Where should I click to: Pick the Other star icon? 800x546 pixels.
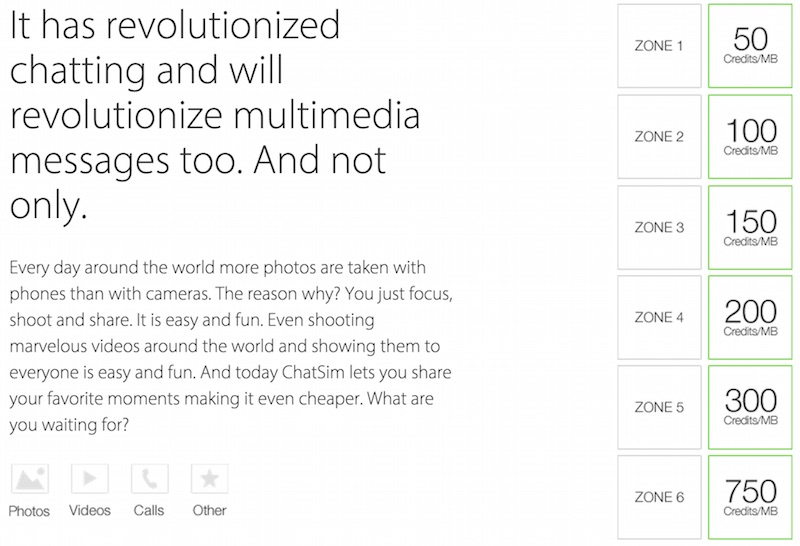click(x=210, y=479)
